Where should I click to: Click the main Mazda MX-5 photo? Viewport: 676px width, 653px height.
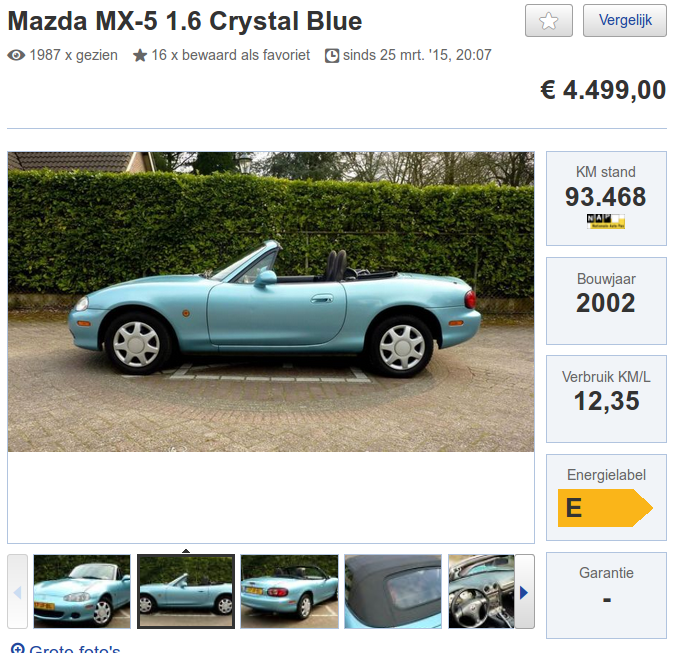271,302
